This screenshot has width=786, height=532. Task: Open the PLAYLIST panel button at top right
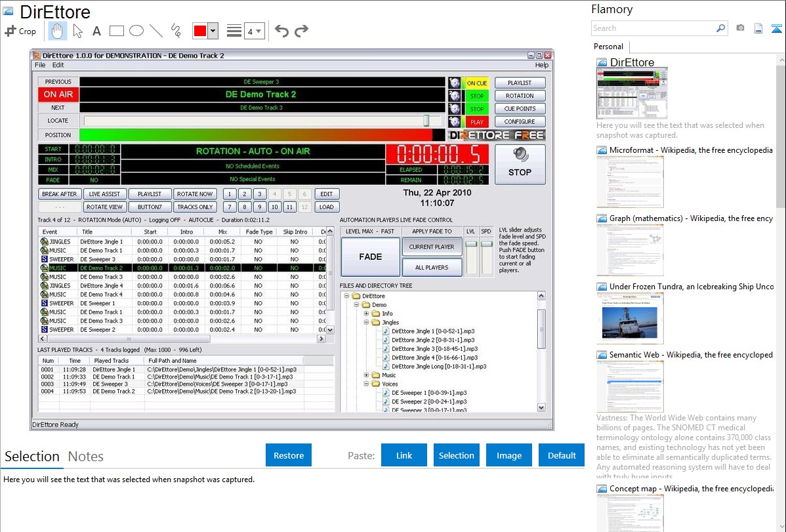coord(520,83)
